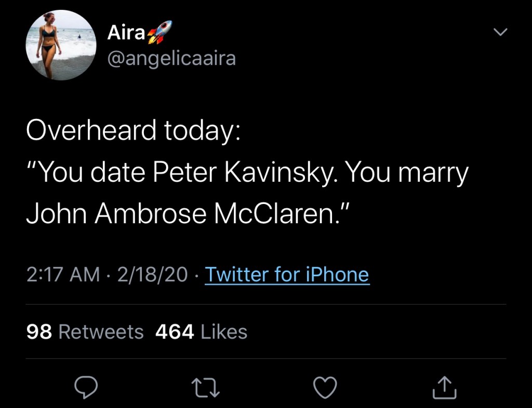View the 98 Retweets list
The width and height of the screenshot is (532, 408).
click(x=85, y=332)
